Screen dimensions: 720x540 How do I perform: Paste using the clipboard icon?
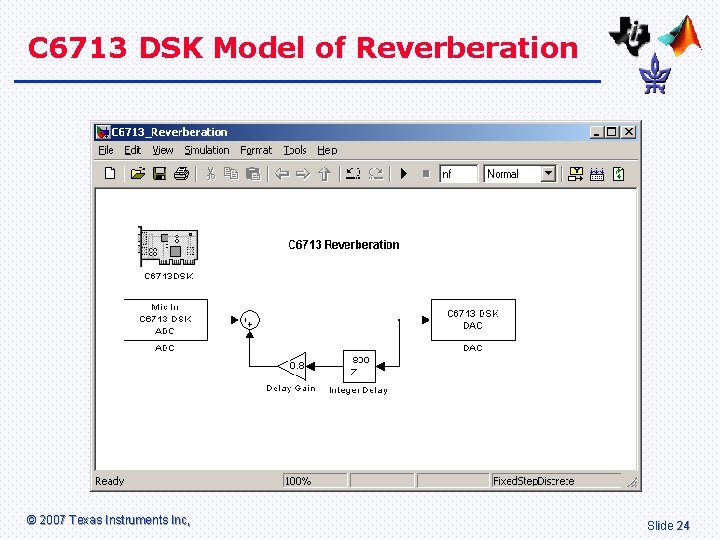(x=253, y=174)
